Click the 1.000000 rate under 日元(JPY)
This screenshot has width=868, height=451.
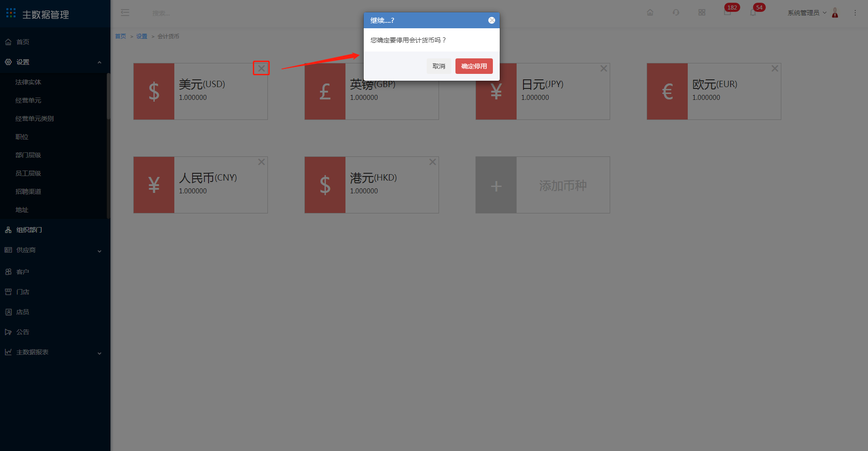(535, 98)
